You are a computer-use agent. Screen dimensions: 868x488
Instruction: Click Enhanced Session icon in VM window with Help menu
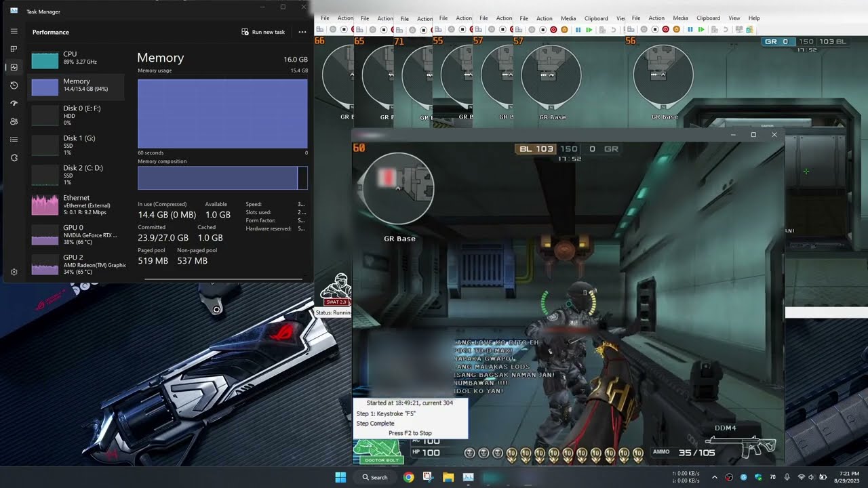coord(749,30)
